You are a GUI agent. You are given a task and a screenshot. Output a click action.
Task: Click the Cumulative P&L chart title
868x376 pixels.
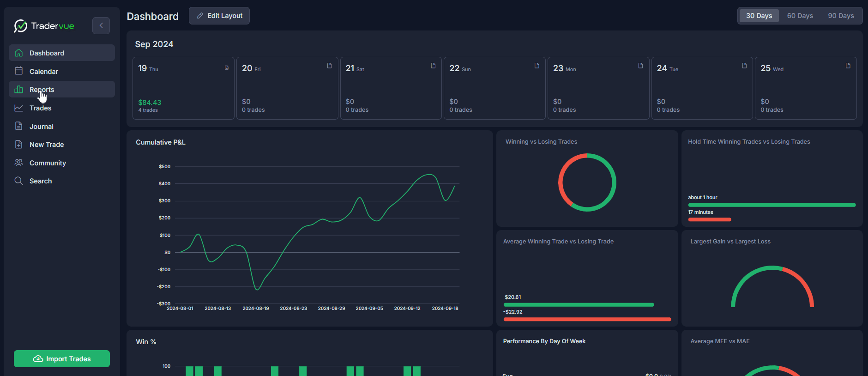[161, 142]
